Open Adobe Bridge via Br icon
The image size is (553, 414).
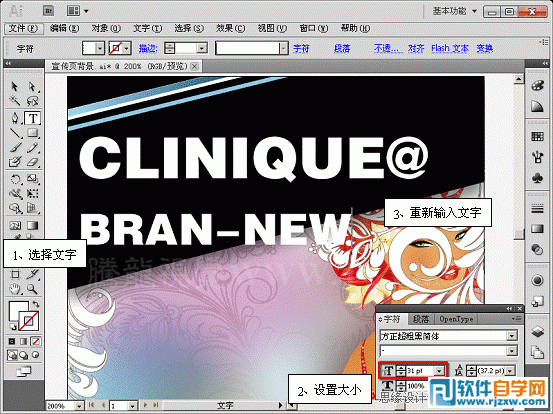tap(48, 11)
